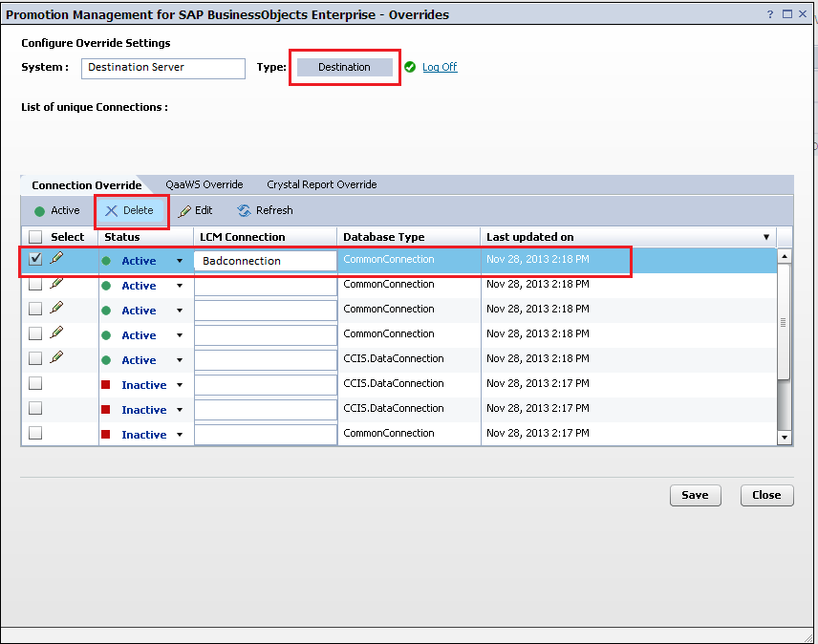818x644 pixels.
Task: Click the X icon of Delete
Action: (x=111, y=210)
